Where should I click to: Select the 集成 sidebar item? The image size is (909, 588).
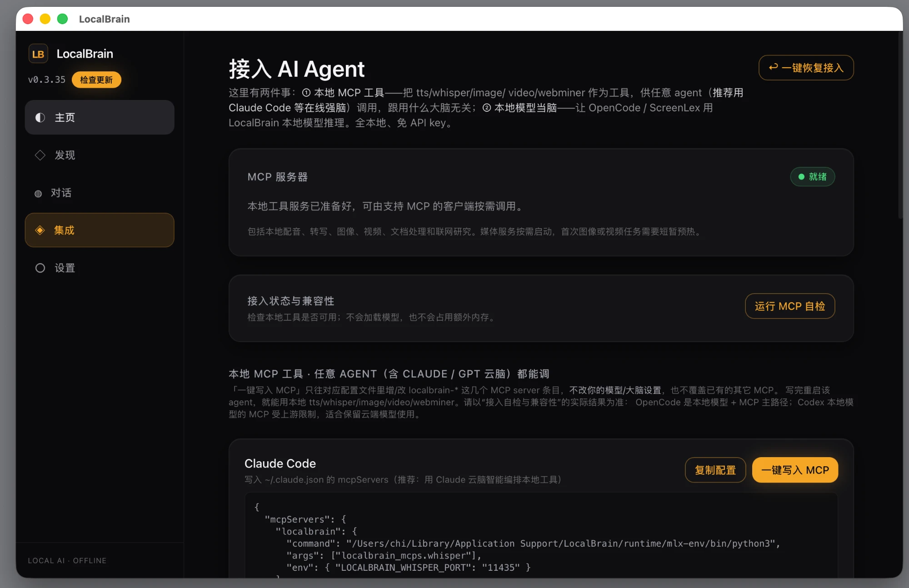coord(100,230)
